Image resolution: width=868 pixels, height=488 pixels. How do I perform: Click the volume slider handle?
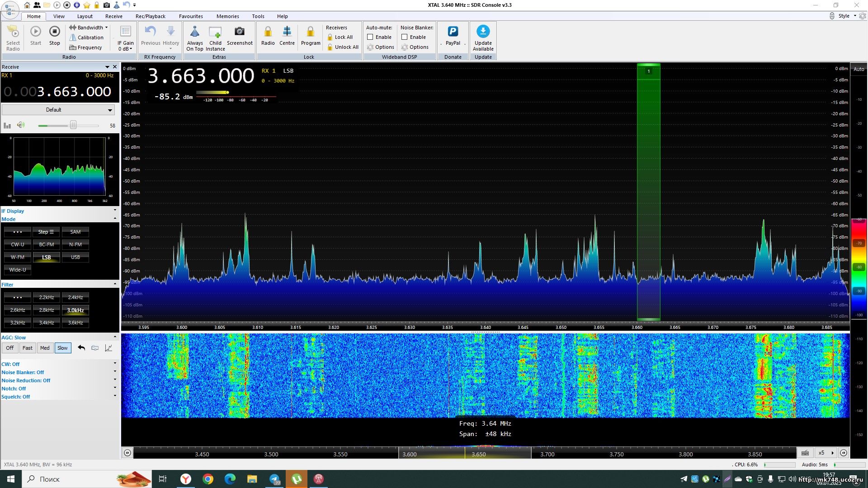point(73,125)
